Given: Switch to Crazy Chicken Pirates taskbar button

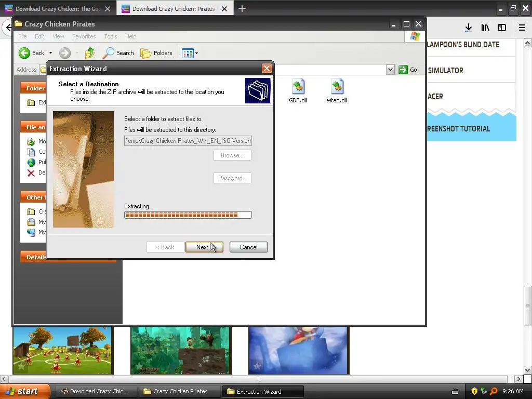Looking at the screenshot, I should tap(180, 391).
